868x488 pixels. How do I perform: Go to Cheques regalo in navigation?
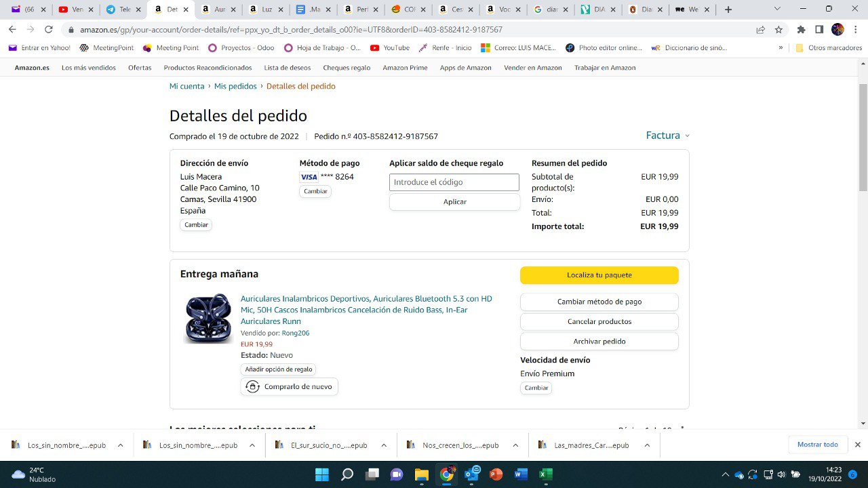347,68
